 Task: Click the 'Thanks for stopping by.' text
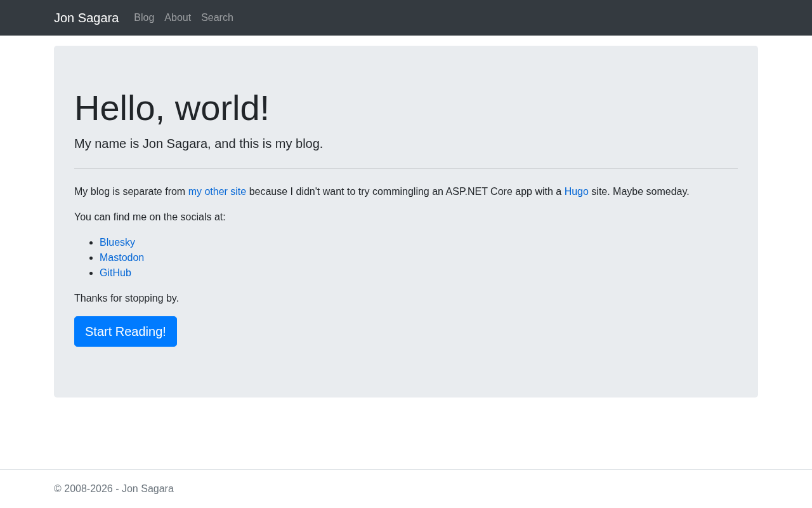click(126, 298)
